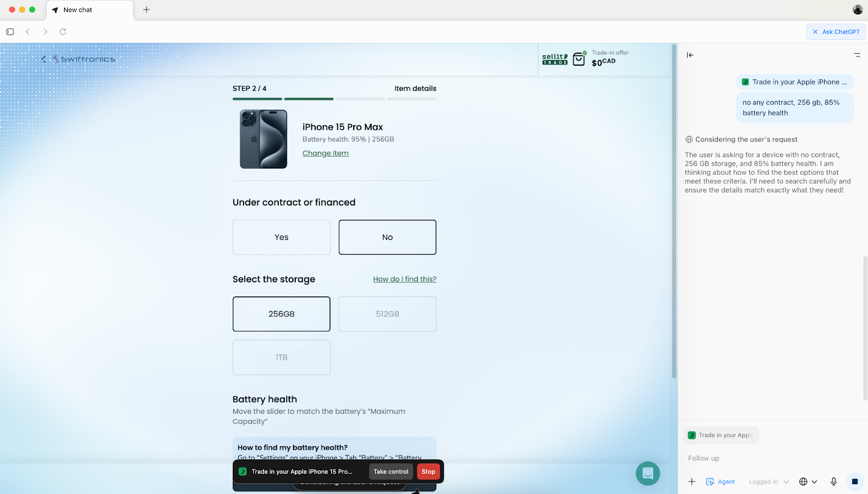Open the Logged in dropdown
This screenshot has width=868, height=494.
click(769, 482)
